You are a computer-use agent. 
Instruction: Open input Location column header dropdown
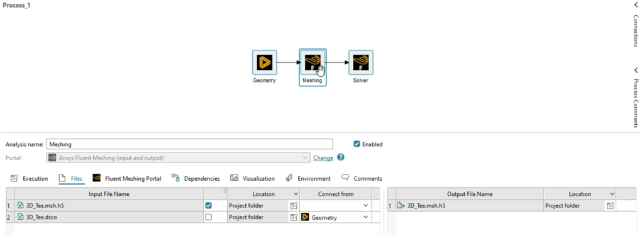pyautogui.click(x=296, y=194)
